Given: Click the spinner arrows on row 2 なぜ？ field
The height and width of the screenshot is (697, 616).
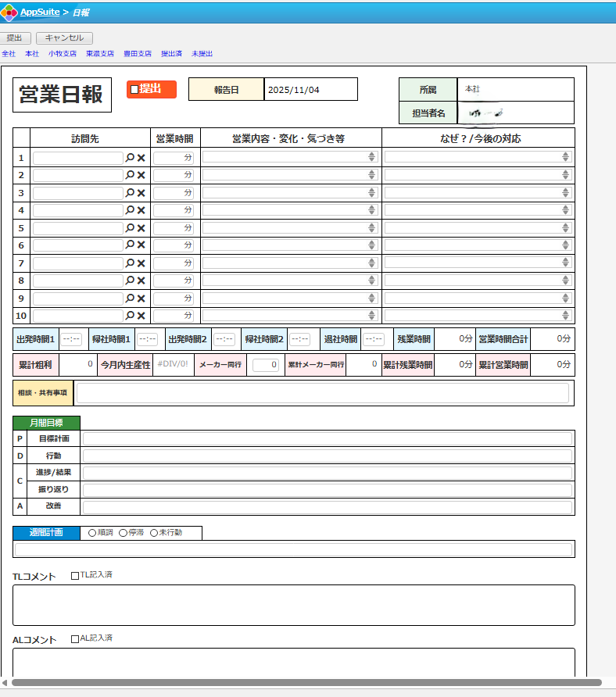Looking at the screenshot, I should click(565, 175).
